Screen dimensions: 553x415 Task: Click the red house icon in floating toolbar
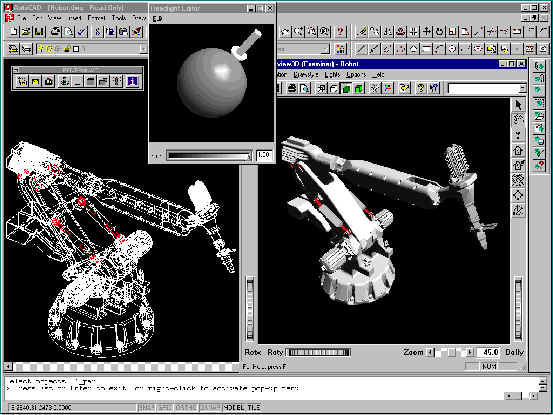coord(49,81)
